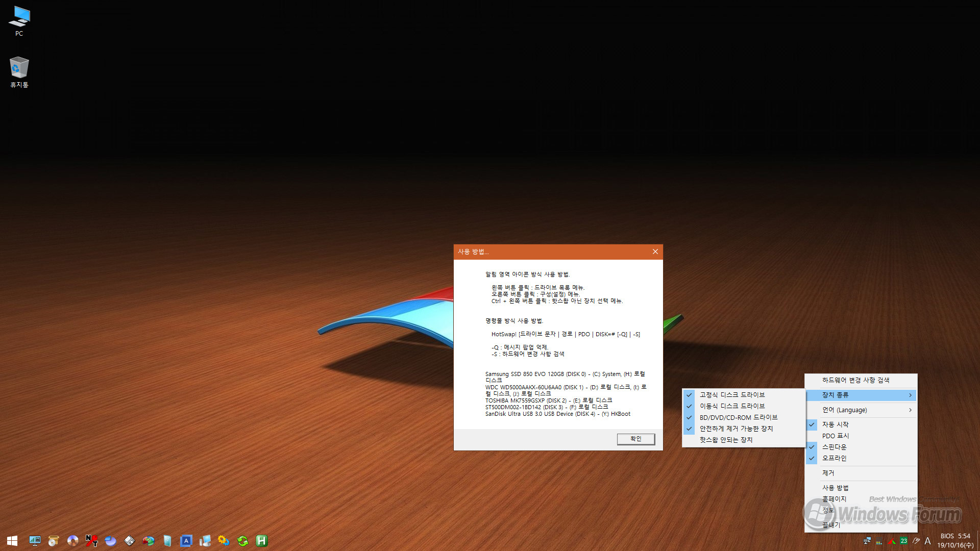This screenshot has height=551, width=980.
Task: Click the colored bar meter tray icon
Action: pyautogui.click(x=879, y=541)
